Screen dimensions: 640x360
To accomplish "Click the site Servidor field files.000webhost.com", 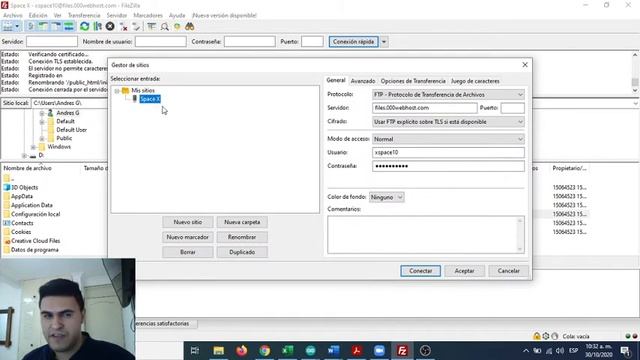I will click(424, 108).
